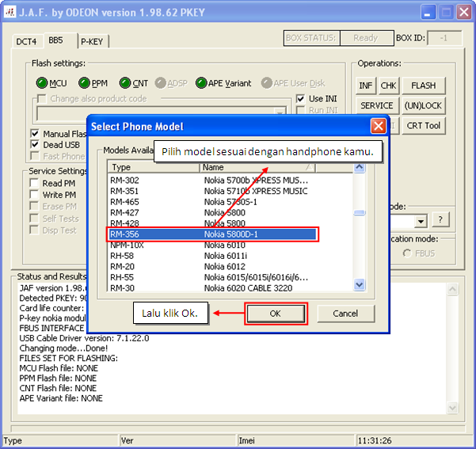Switch to the DCT4 tab
Screen dimensions: 476x449
click(26, 42)
